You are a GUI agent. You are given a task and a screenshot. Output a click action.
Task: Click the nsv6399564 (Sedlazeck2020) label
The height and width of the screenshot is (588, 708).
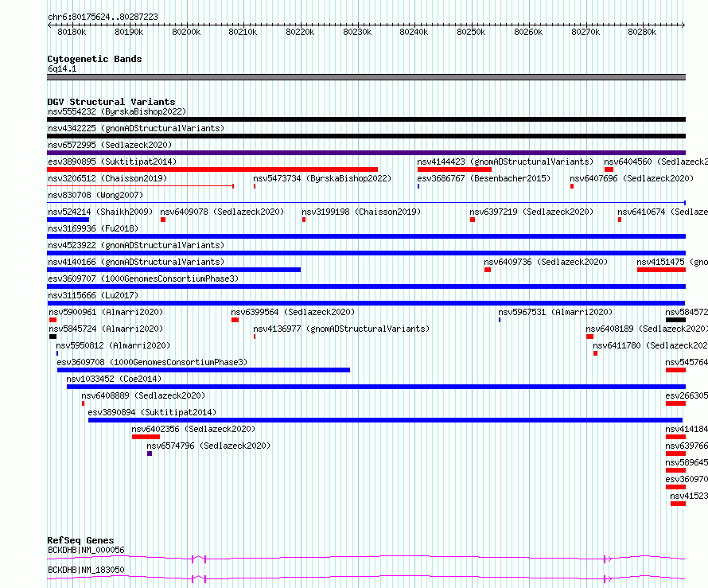click(x=293, y=312)
